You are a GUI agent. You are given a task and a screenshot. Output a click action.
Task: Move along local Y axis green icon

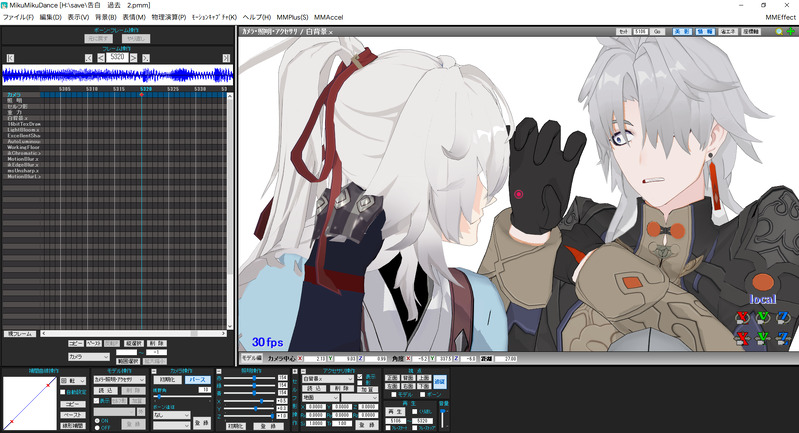pos(763,337)
